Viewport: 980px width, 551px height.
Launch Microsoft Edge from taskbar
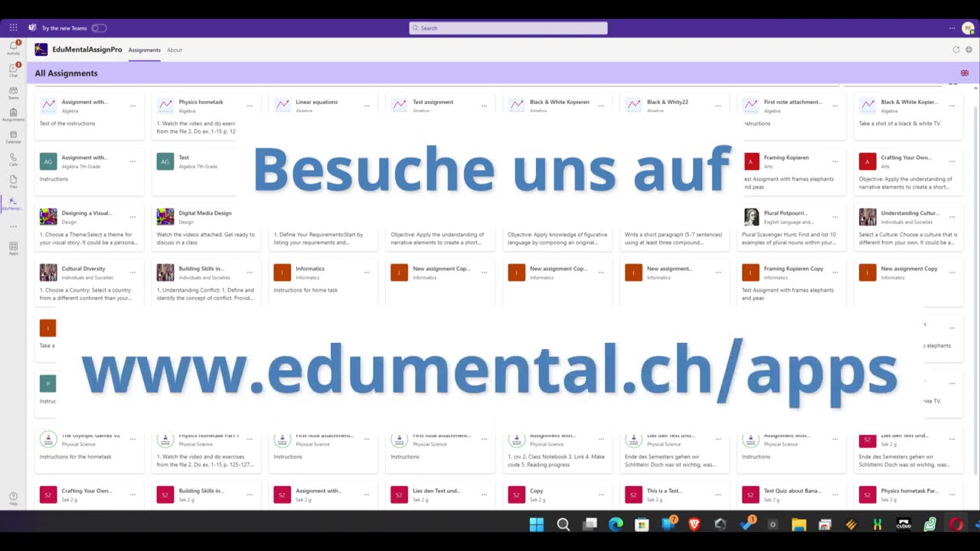click(x=616, y=524)
